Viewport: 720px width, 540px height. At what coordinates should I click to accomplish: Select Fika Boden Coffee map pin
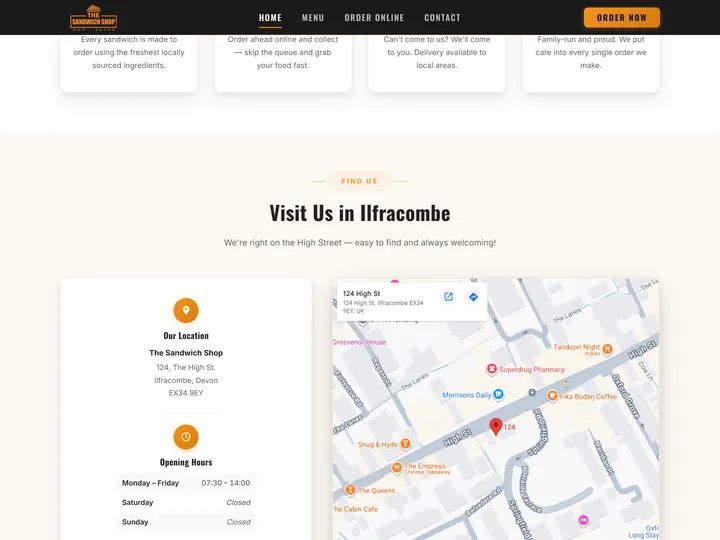tap(552, 395)
